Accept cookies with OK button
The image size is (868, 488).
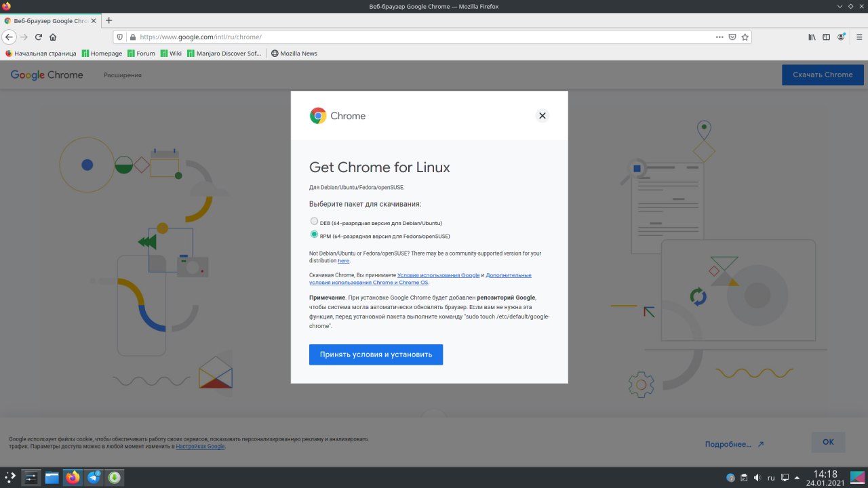tap(828, 442)
